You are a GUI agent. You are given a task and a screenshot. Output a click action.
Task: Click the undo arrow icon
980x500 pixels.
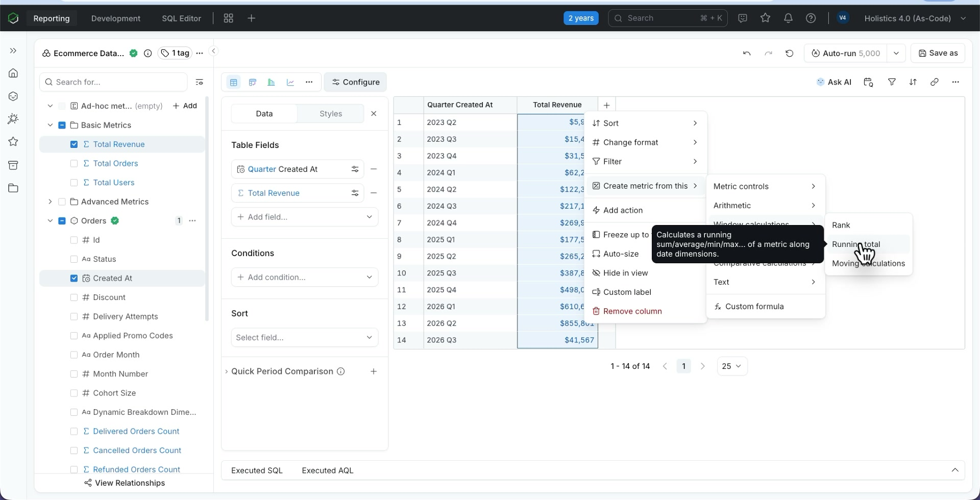pos(747,53)
